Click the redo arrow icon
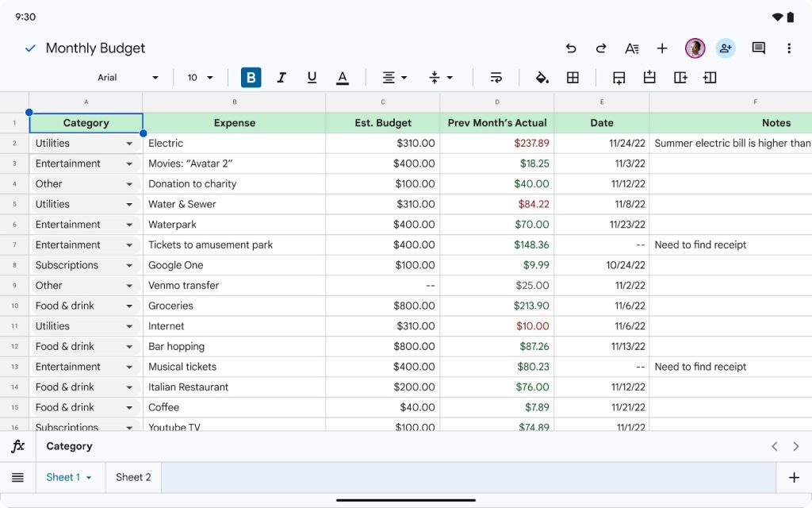Image resolution: width=812 pixels, height=508 pixels. (601, 48)
